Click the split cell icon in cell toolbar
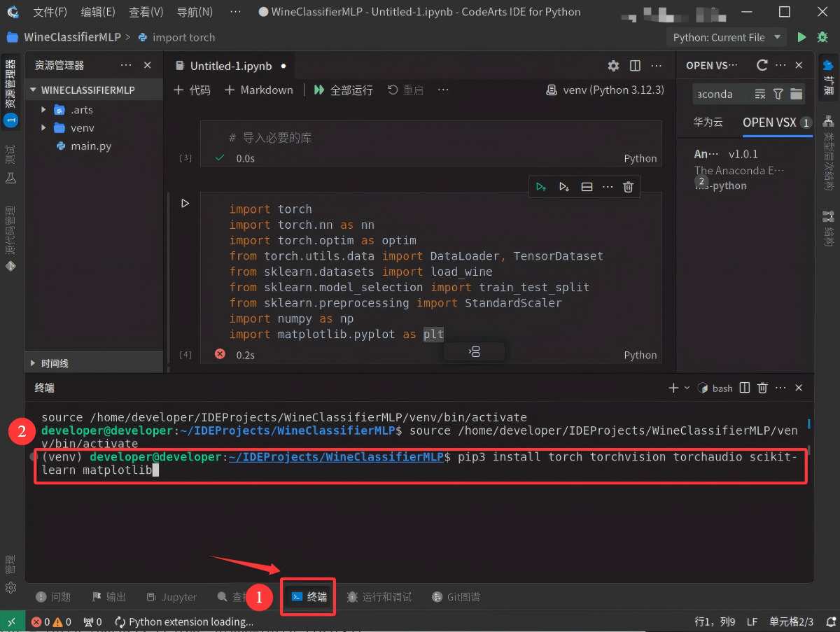Screen dimensions: 840x632 (587, 187)
